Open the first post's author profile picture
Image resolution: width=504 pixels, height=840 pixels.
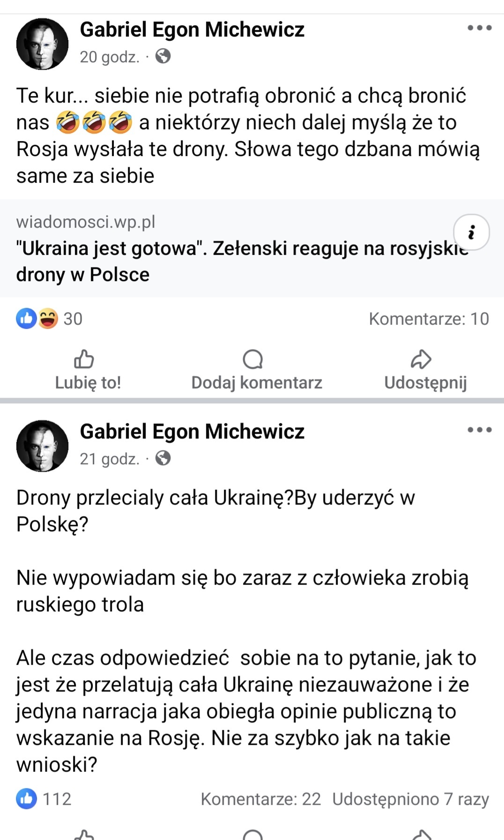click(x=42, y=44)
